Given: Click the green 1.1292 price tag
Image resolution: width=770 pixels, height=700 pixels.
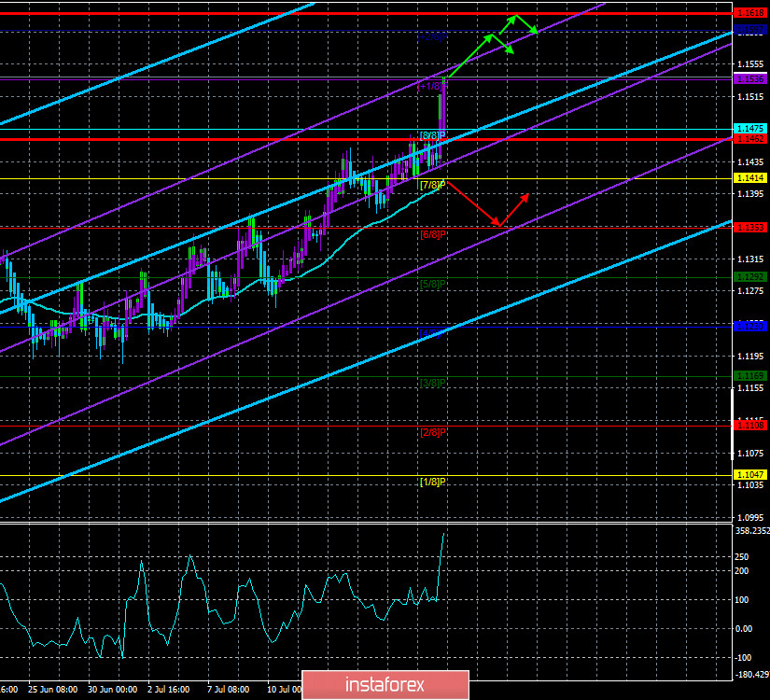Looking at the screenshot, I should (x=750, y=276).
